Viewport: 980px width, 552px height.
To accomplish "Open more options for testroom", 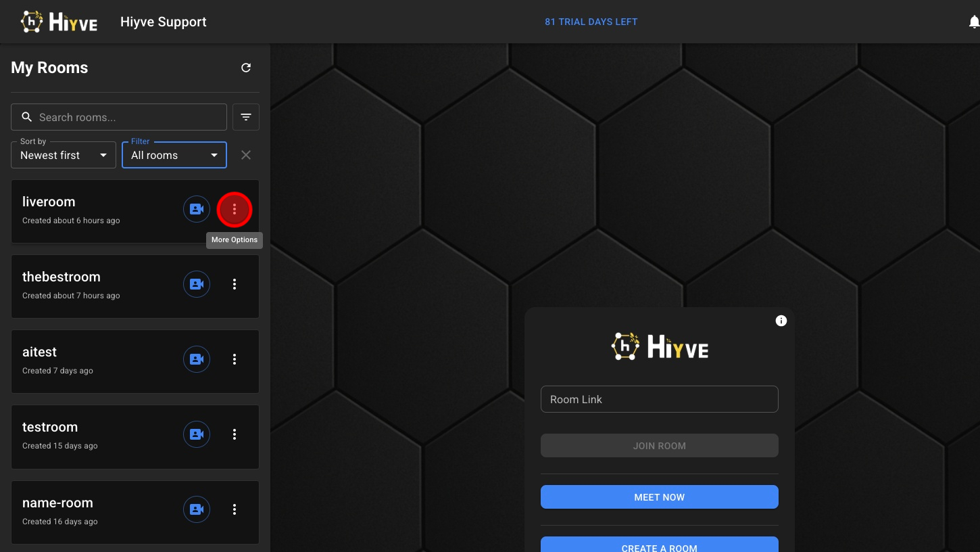I will click(x=235, y=434).
